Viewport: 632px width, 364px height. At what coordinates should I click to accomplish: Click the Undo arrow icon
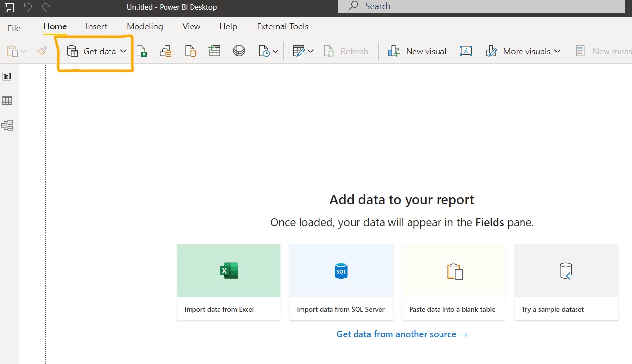[28, 7]
